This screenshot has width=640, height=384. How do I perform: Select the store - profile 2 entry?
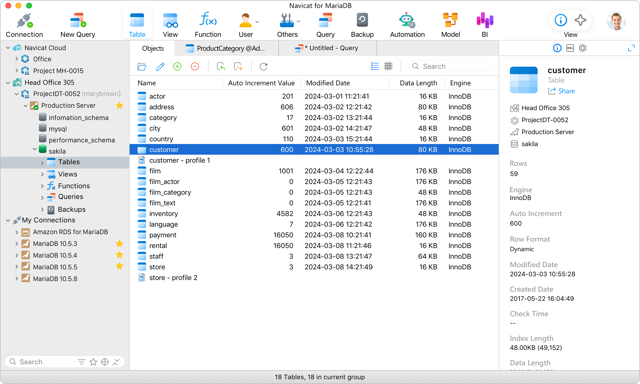point(314,277)
